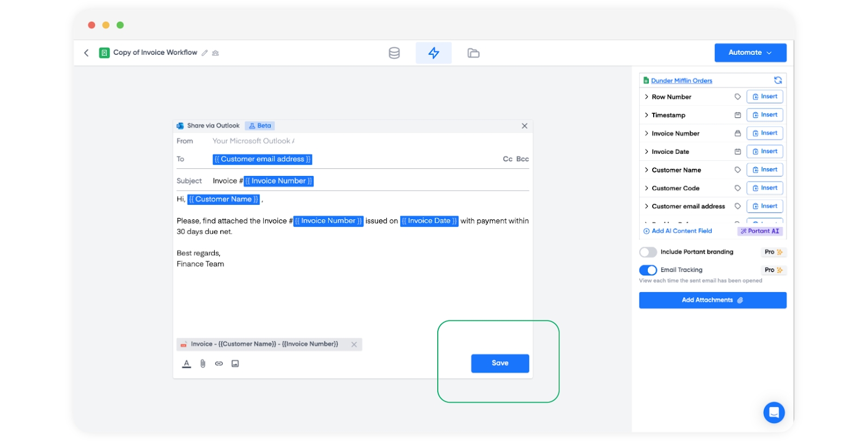Open the Automate dropdown button
Image resolution: width=868 pixels, height=441 pixels.
tap(750, 53)
